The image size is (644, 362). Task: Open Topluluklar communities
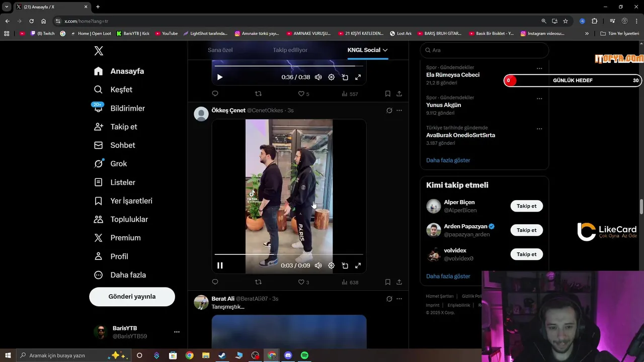pyautogui.click(x=121, y=219)
